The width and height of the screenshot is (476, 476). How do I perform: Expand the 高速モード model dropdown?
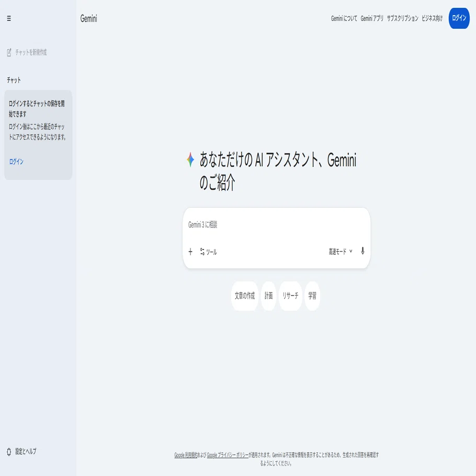pyautogui.click(x=341, y=252)
